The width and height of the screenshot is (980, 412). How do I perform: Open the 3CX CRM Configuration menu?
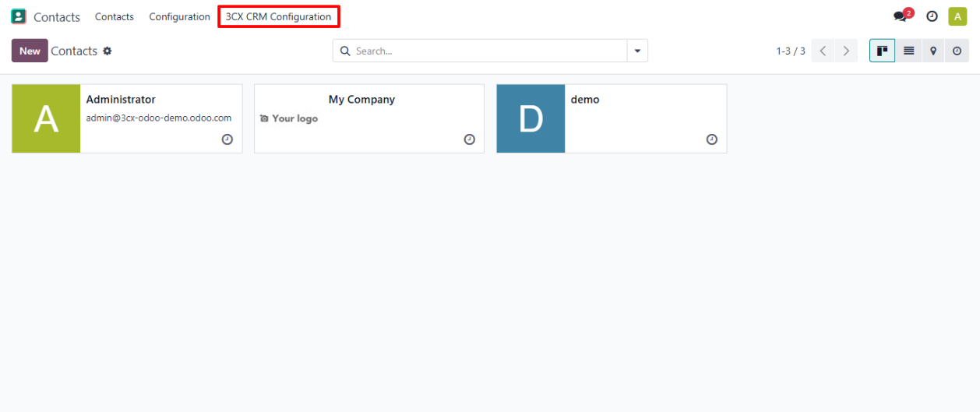278,16
